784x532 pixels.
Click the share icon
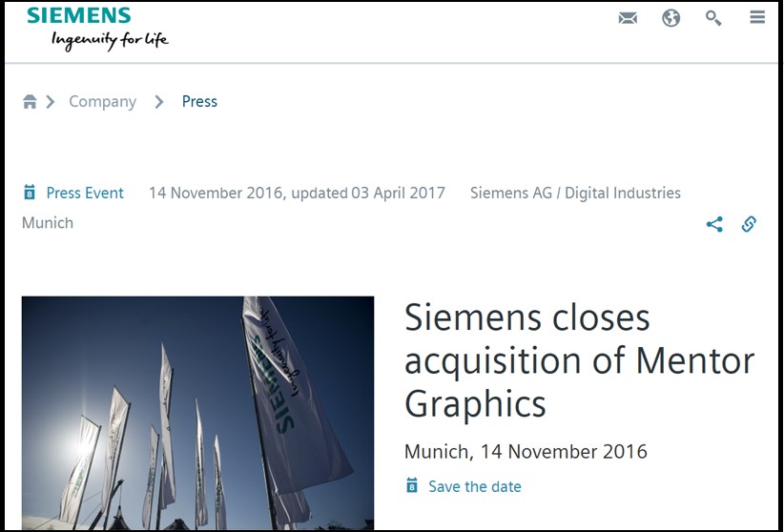[x=714, y=225]
